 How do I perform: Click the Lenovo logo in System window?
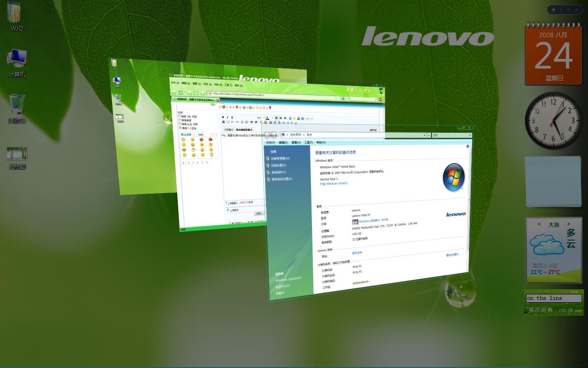click(456, 214)
